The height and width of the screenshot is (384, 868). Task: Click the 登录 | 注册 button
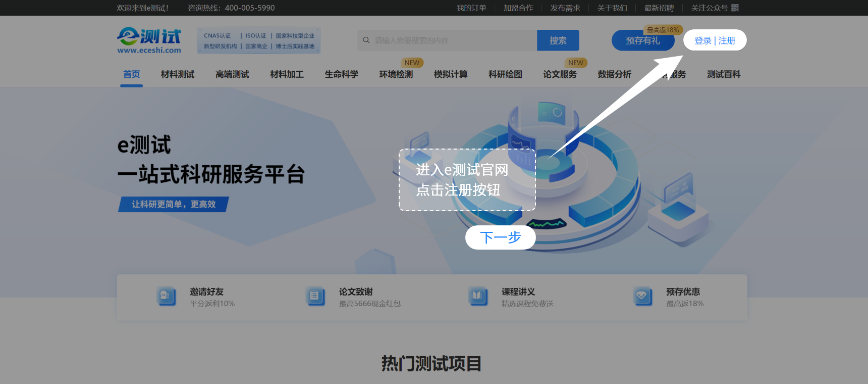tap(715, 40)
